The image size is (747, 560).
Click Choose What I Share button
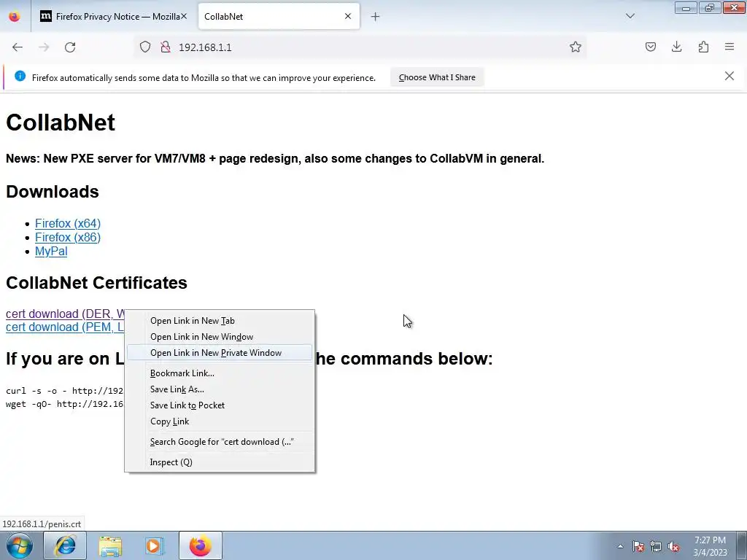point(437,77)
